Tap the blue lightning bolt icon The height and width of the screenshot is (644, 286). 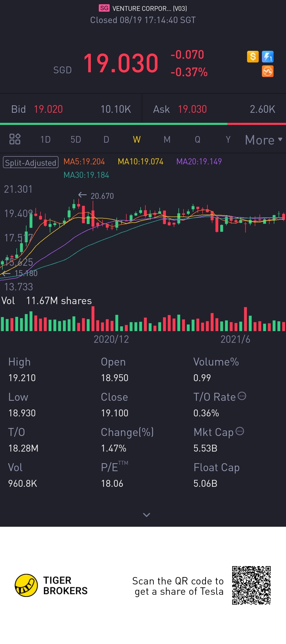(x=268, y=57)
